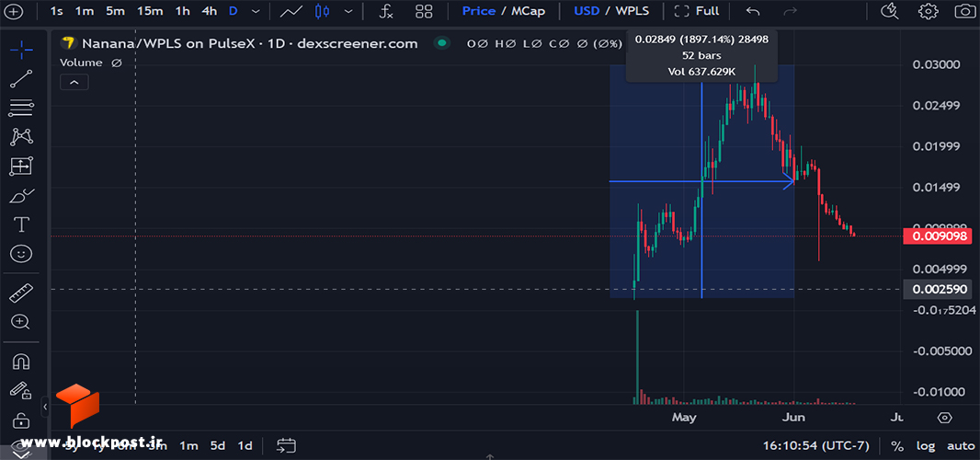Select the ruler measure tool
This screenshot has height=460, width=980.
(21, 293)
